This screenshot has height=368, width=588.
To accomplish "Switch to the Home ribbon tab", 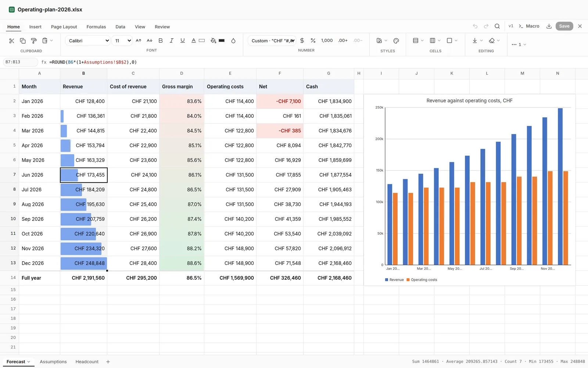I will 14,27.
